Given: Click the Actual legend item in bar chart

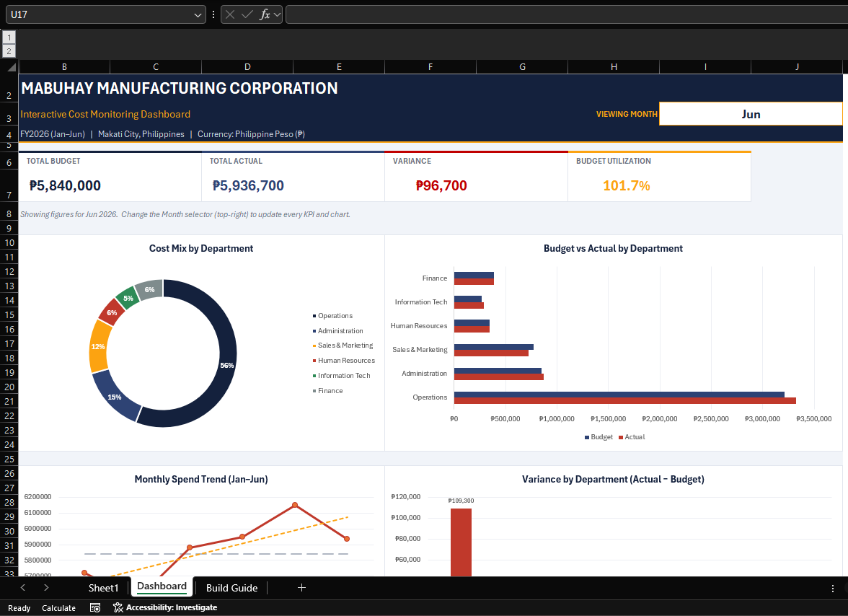Looking at the screenshot, I should pyautogui.click(x=632, y=437).
